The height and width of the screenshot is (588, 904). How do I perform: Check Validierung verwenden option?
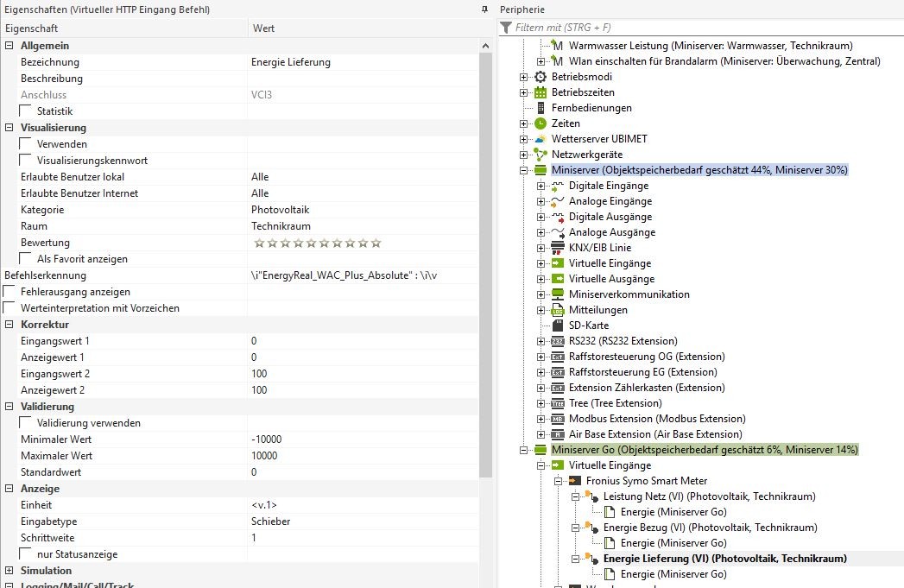26,423
